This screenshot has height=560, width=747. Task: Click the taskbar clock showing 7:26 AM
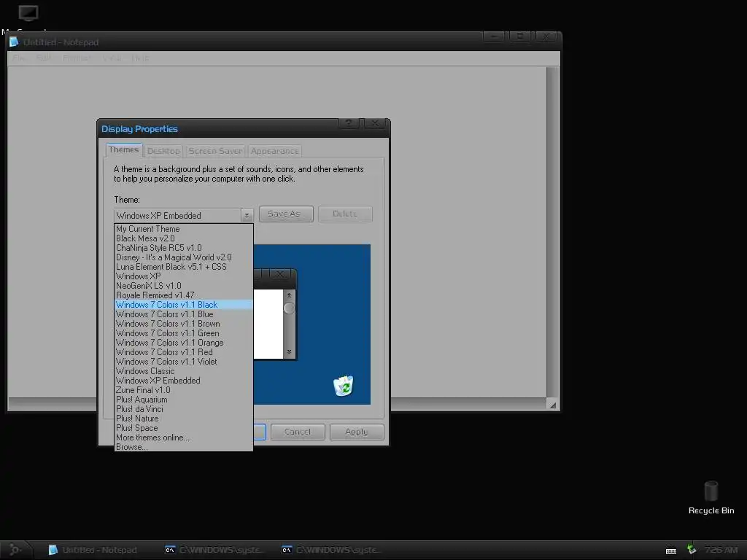coord(721,550)
